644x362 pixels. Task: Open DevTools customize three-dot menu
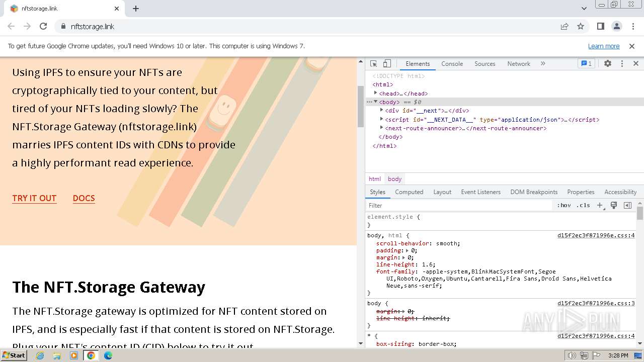coord(622,63)
